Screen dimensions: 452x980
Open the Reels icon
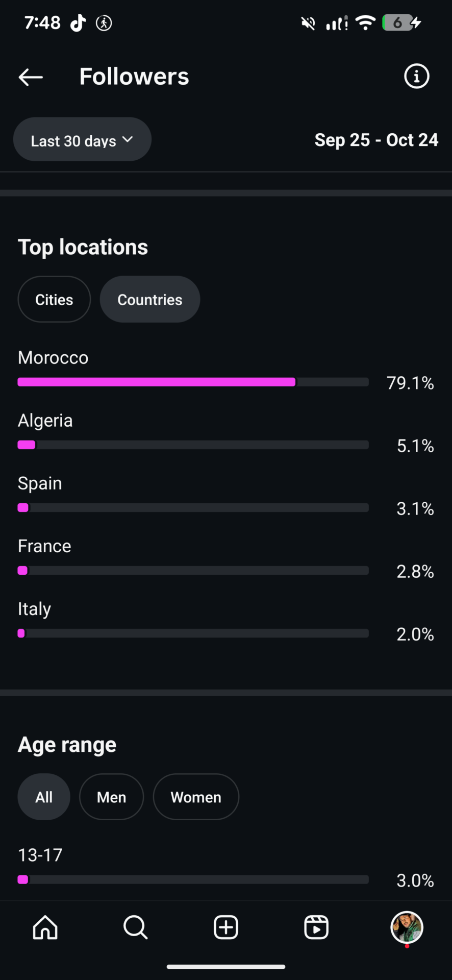[x=316, y=927]
